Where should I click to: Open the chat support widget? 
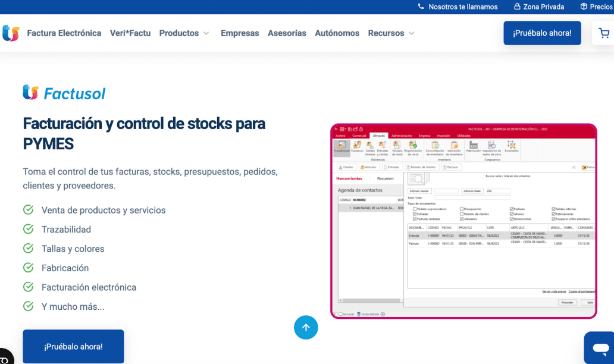600,347
